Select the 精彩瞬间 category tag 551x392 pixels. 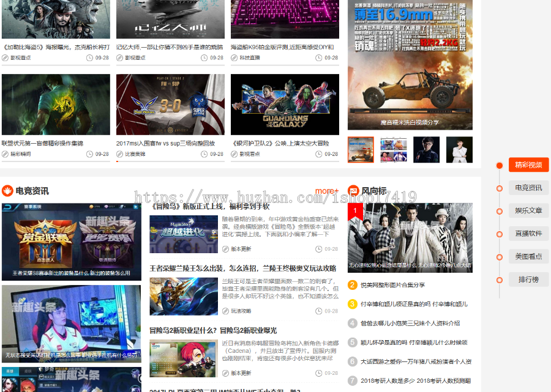(x=21, y=154)
